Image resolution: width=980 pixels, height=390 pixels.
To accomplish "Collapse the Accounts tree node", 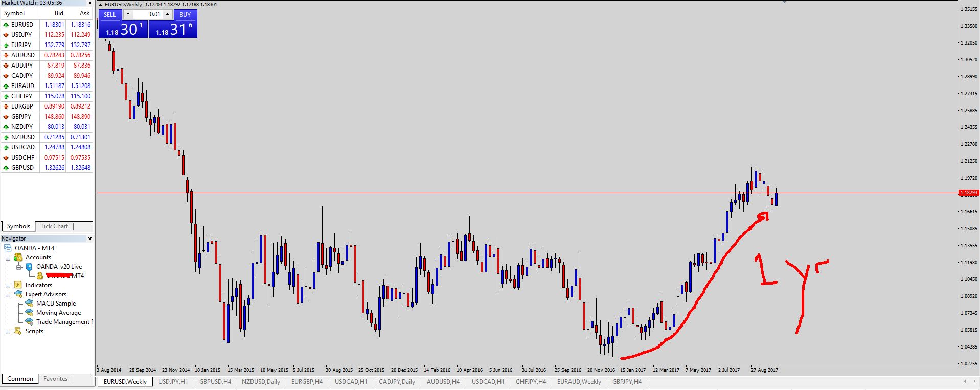I will (8, 258).
